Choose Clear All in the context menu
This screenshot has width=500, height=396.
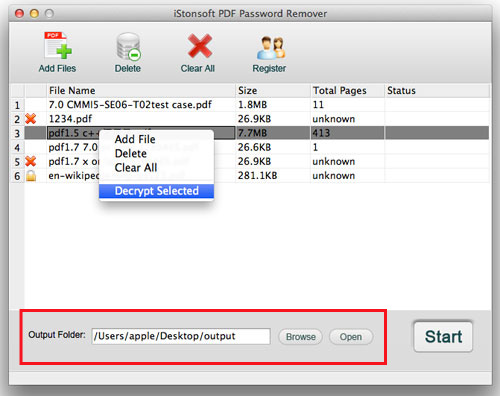pos(156,168)
